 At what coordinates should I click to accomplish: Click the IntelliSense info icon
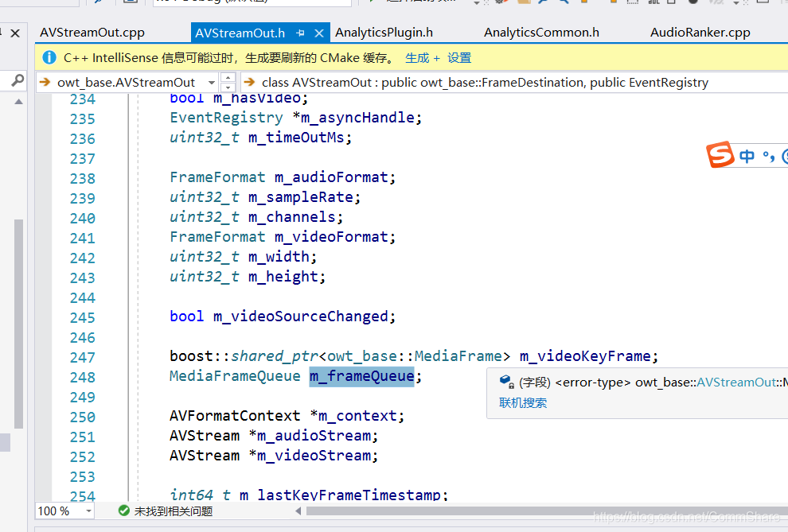click(49, 57)
